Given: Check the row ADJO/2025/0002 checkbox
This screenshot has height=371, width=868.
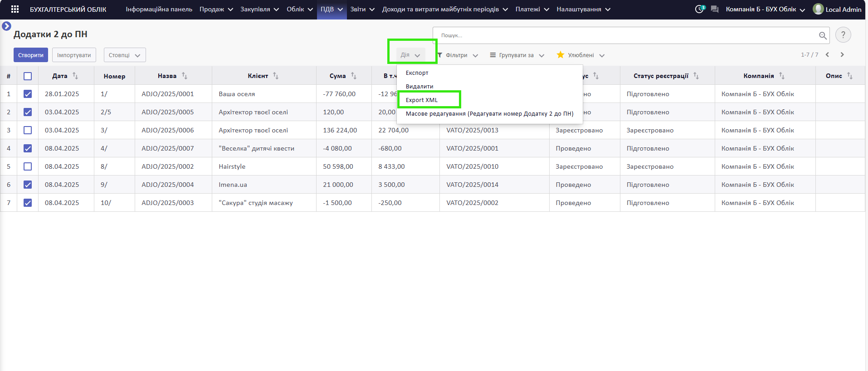Looking at the screenshot, I should pos(28,166).
